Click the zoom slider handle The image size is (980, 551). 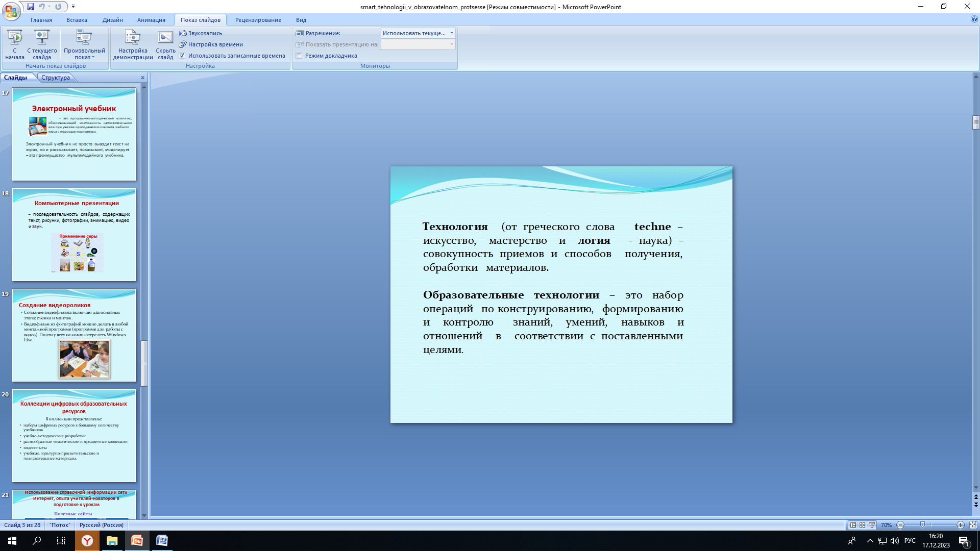tap(922, 525)
